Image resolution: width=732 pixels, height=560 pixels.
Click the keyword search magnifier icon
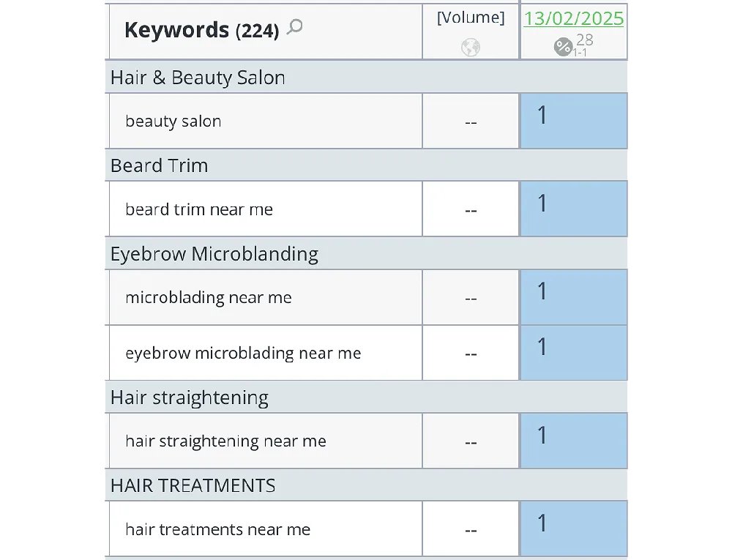coord(294,28)
